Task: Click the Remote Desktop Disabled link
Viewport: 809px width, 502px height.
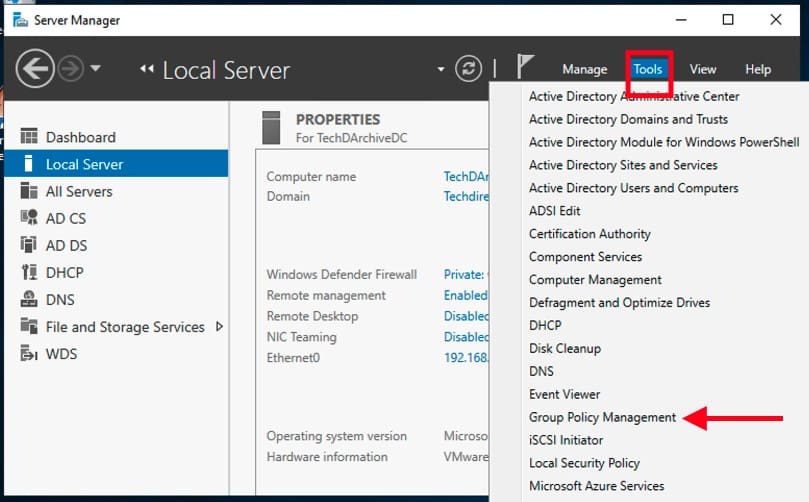Action: (465, 316)
